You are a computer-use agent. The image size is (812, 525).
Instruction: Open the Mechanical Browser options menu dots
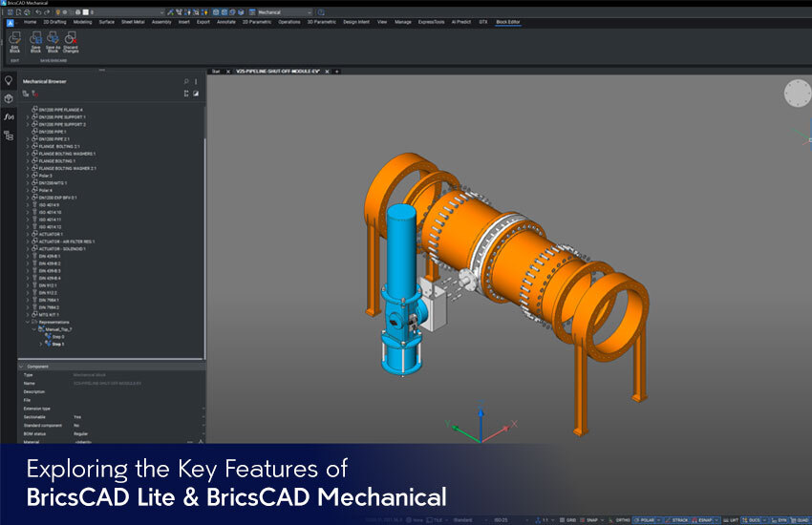(x=196, y=81)
